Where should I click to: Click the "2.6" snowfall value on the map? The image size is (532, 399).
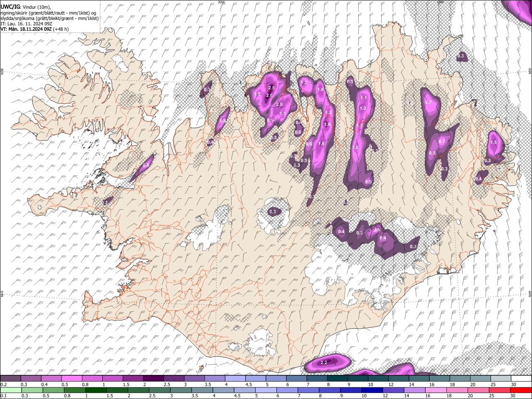pos(269,96)
